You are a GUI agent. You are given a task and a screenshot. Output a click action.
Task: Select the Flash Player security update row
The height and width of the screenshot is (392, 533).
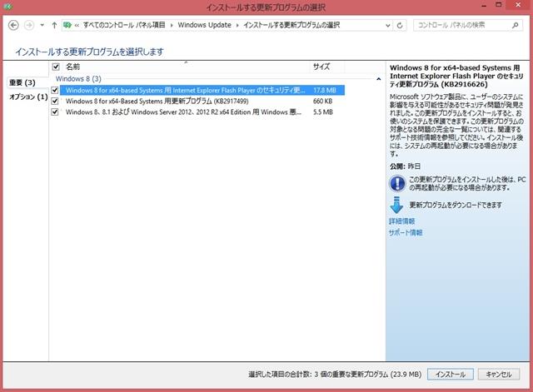point(202,90)
